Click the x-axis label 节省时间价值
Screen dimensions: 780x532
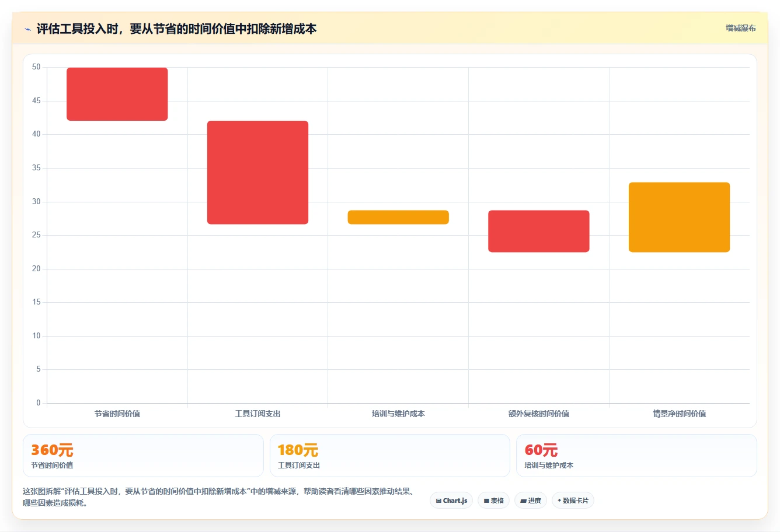coord(117,414)
